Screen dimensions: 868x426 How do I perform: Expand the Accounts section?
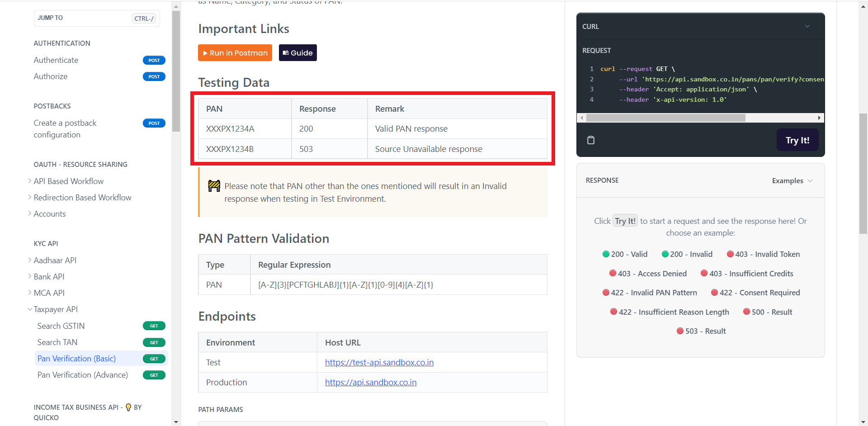(30, 213)
